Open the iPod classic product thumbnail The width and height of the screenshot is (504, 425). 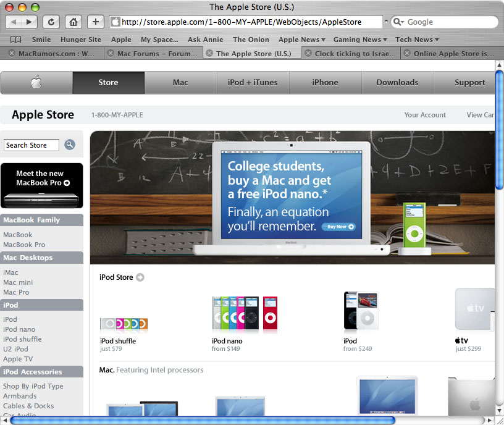pos(361,311)
